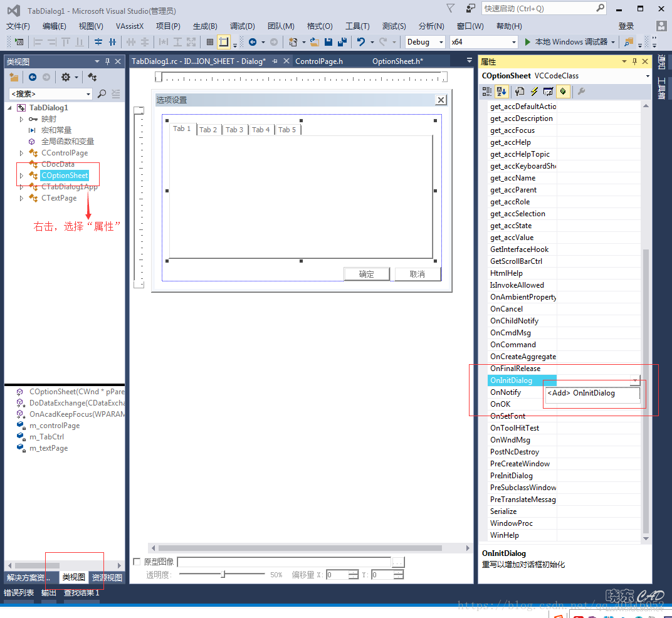The height and width of the screenshot is (618, 672).
Task: Collapse the TabDialog1 project node
Action: [10, 108]
